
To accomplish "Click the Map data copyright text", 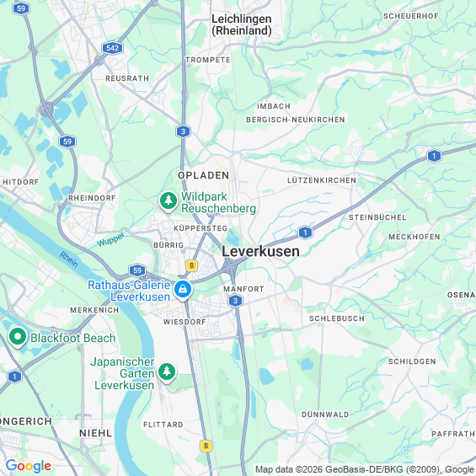I will [x=365, y=469].
